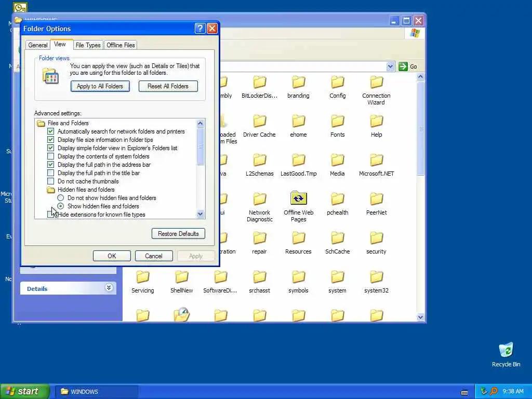Click the magnifier system tray icon
Image resolution: width=532 pixels, height=399 pixels.
point(494,391)
